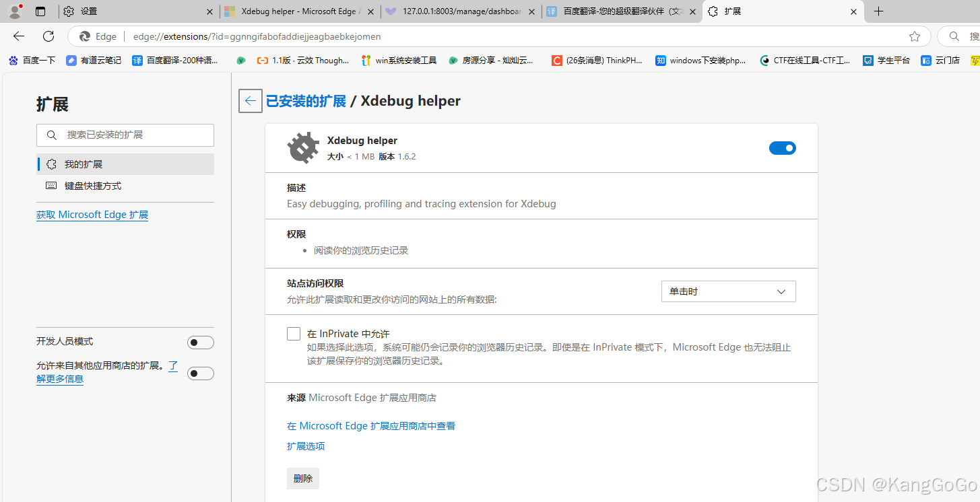Screen dimensions: 980x502
Task: Open 云门店 bookmark
Action: point(940,61)
